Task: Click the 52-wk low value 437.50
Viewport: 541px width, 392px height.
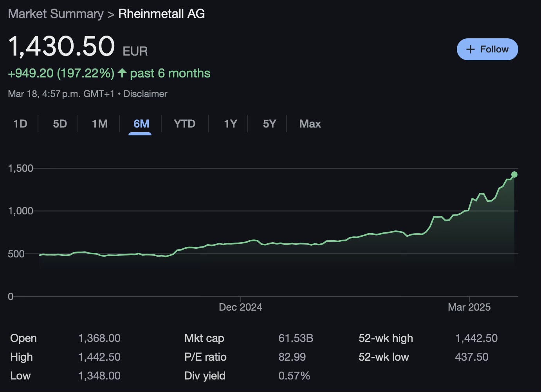Action: pos(472,357)
